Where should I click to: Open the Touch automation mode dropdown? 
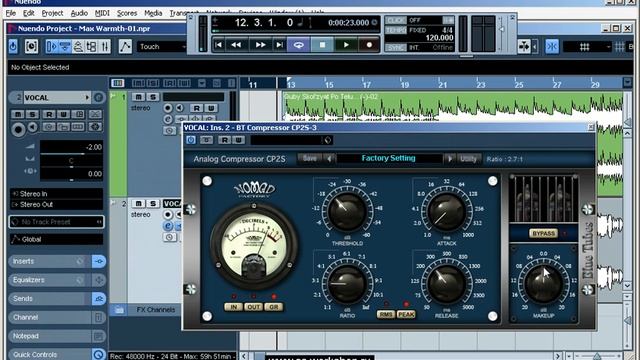(x=162, y=47)
